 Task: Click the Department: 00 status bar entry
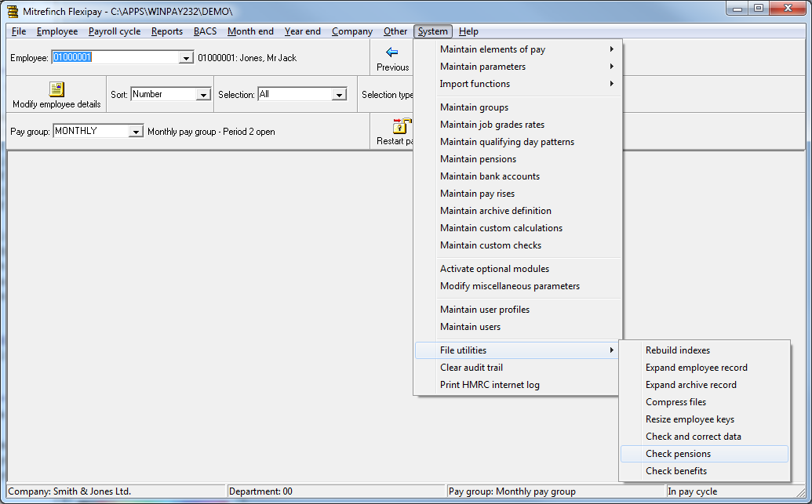(x=336, y=491)
